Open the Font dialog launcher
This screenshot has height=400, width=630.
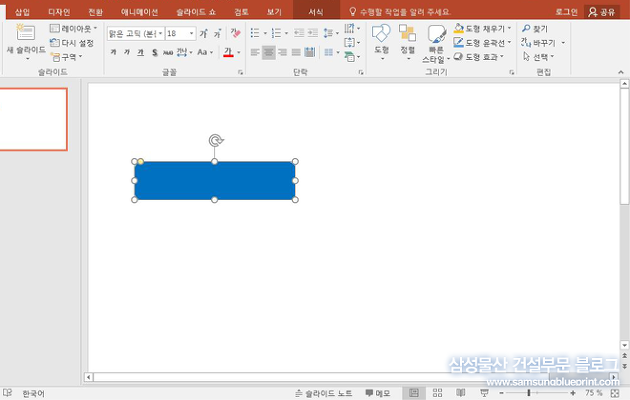[240, 72]
